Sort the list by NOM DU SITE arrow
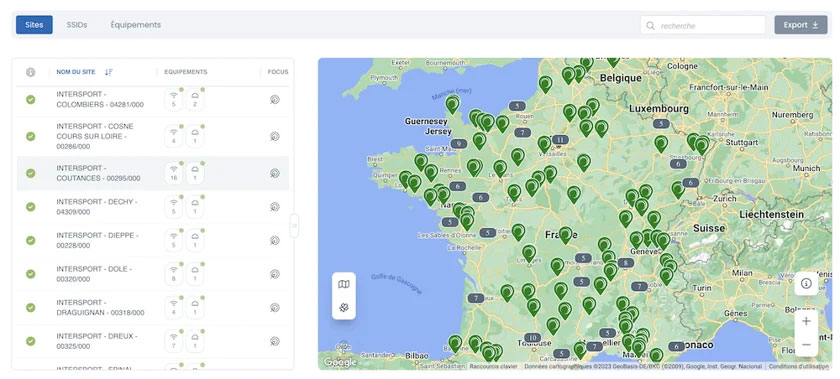This screenshot has width=840, height=379. click(109, 72)
